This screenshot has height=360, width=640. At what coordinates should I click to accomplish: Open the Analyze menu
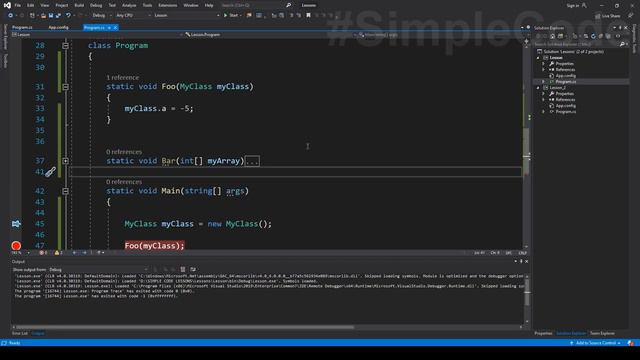pyautogui.click(x=129, y=5)
